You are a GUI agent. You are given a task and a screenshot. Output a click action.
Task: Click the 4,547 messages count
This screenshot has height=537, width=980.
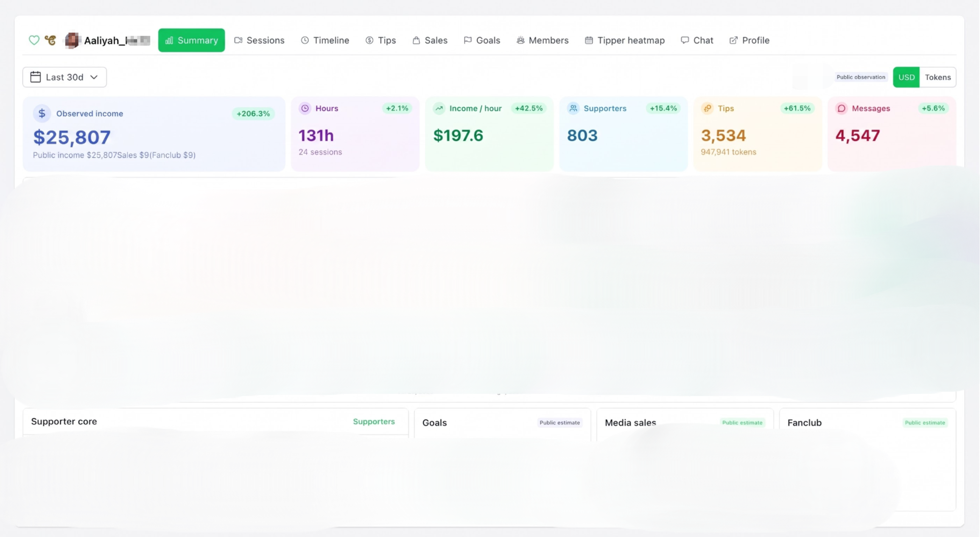858,135
